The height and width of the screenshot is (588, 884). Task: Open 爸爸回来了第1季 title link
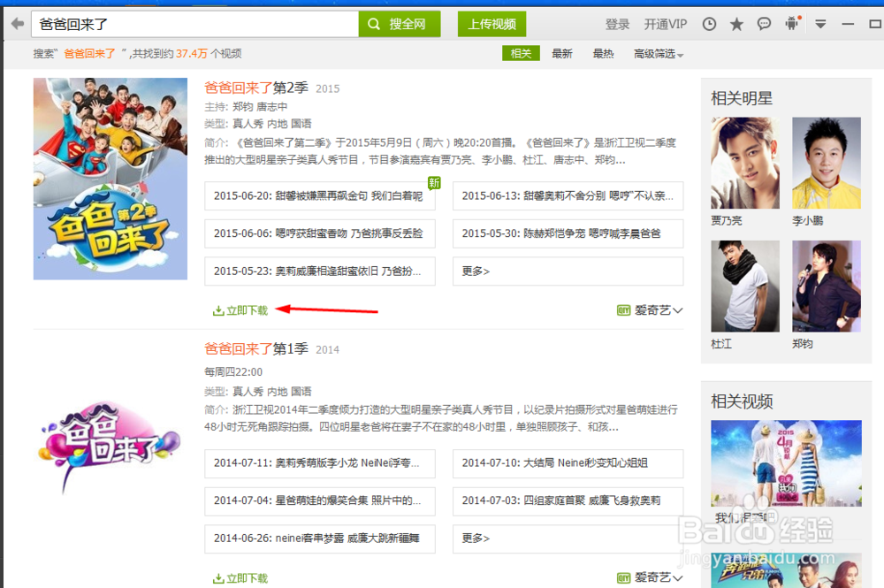tap(256, 349)
